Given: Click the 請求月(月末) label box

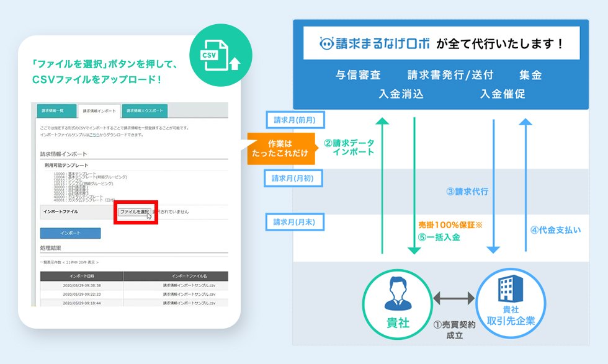Looking at the screenshot, I should point(295,222).
